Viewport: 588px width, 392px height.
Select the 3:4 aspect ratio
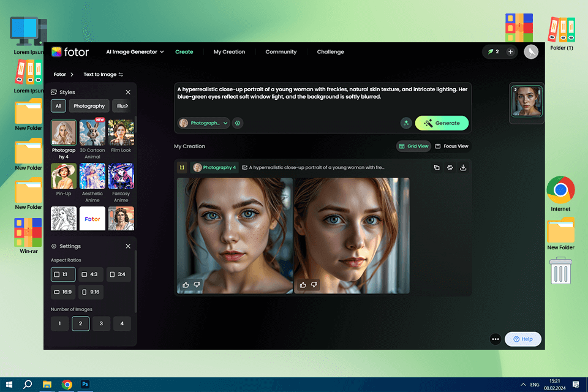(x=118, y=274)
